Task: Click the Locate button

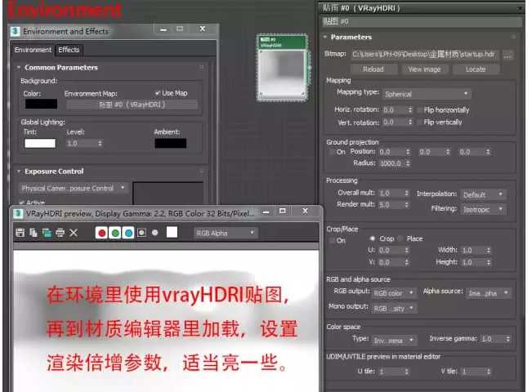Action: [476, 69]
